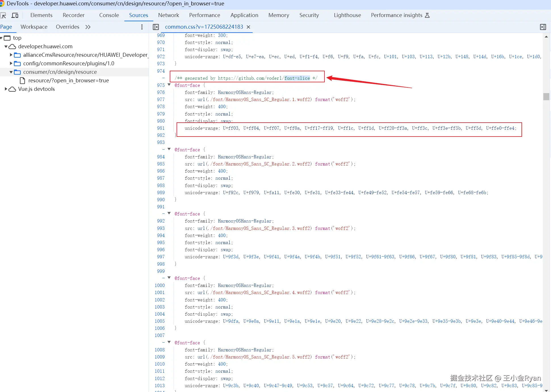Select the resource/?open_in_browser=true file

coord(68,81)
